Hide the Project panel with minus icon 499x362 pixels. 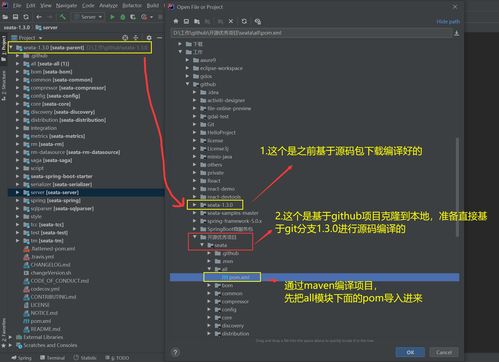pos(160,38)
